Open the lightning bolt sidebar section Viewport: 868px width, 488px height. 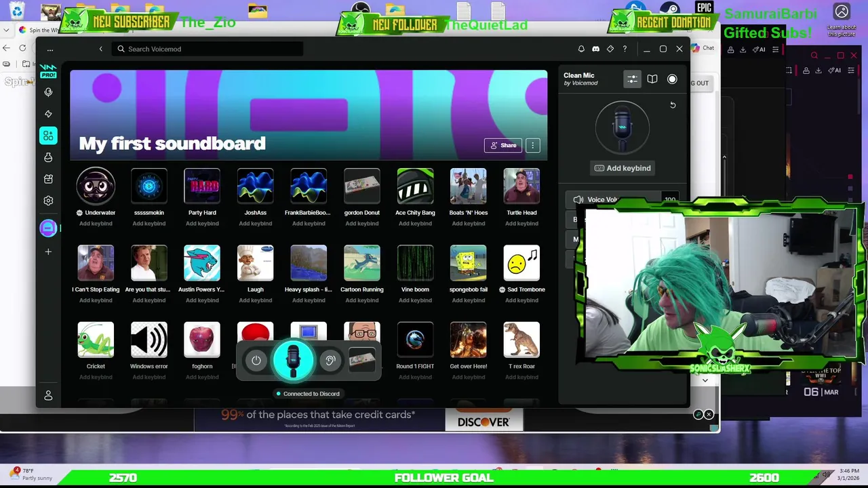(48, 114)
